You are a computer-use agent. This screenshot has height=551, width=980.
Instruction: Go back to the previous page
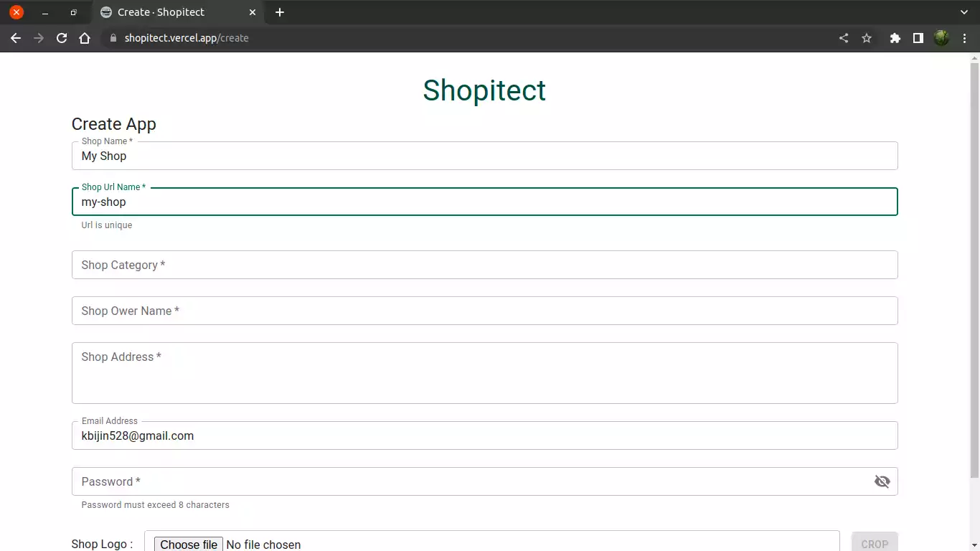(16, 38)
